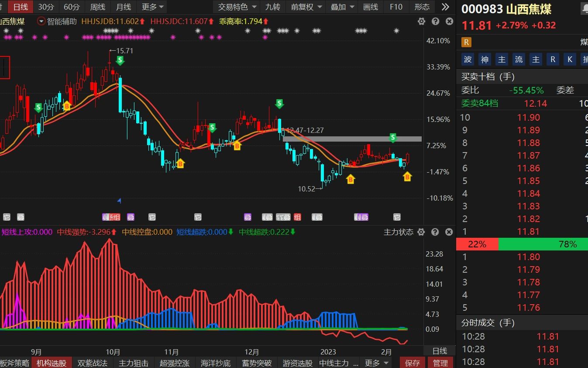Screen dimensions: 588x368
Task: Open 主力状态 indicator settings gear
Action: point(421,232)
